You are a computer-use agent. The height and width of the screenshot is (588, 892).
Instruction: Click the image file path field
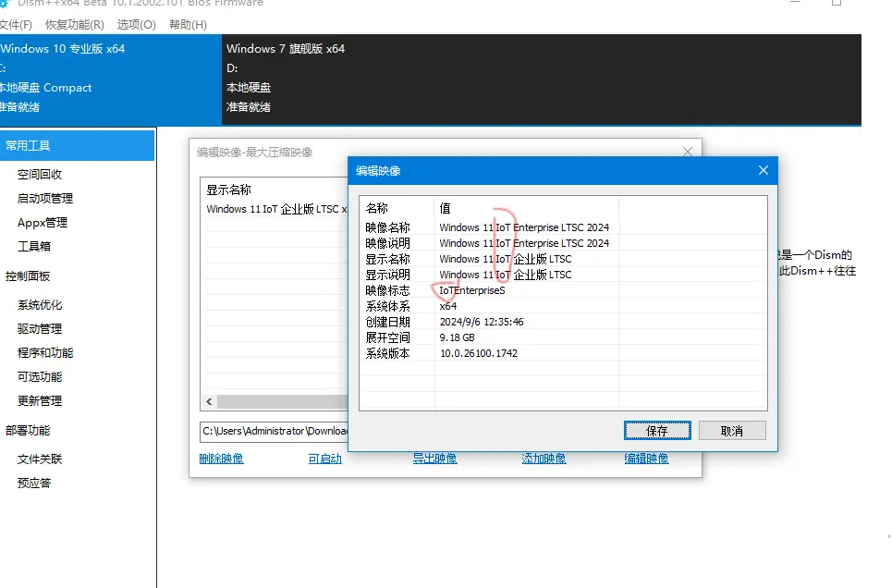tap(275, 432)
